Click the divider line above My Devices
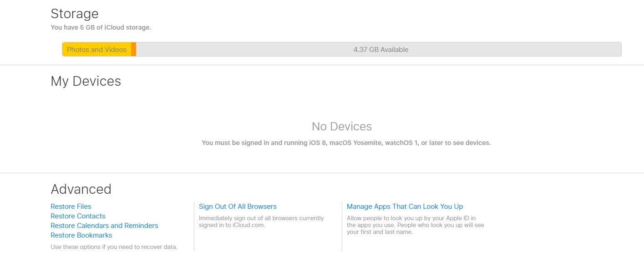644x264 pixels. point(322,65)
